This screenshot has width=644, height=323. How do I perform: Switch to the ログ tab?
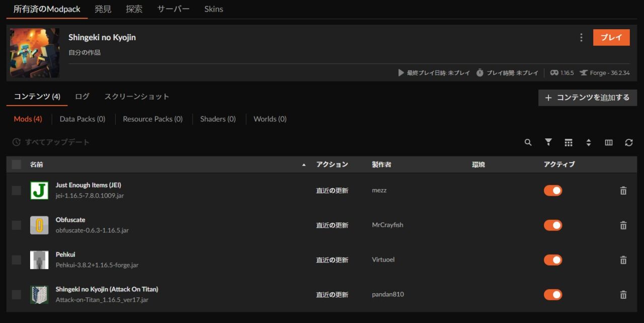tap(83, 97)
